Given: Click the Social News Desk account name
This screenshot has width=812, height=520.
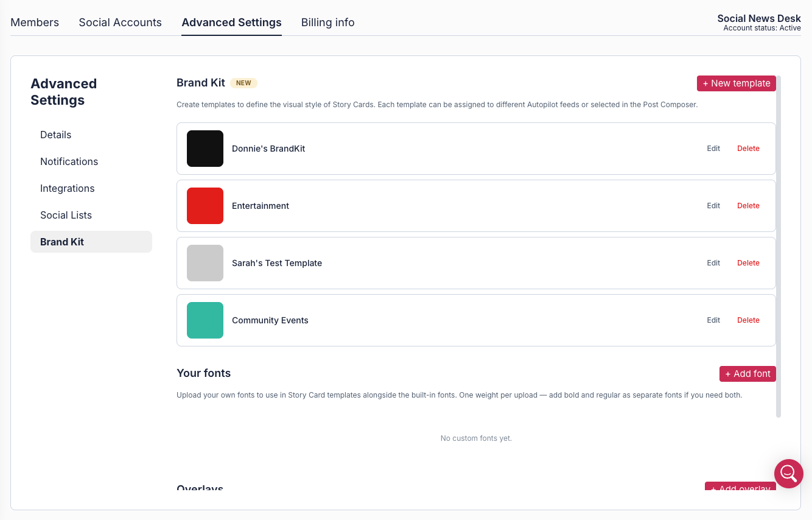Looking at the screenshot, I should 759,18.
